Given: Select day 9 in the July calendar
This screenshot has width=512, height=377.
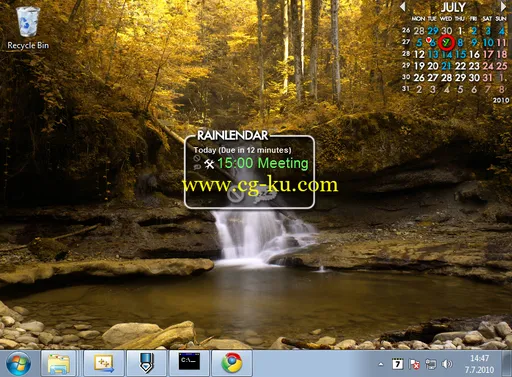Looking at the screenshot, I should 474,43.
